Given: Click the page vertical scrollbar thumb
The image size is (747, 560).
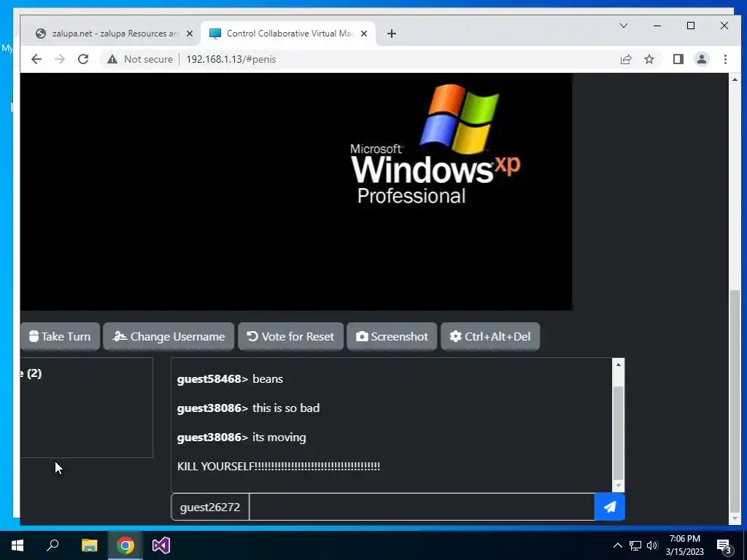Looking at the screenshot, I should pyautogui.click(x=735, y=400).
